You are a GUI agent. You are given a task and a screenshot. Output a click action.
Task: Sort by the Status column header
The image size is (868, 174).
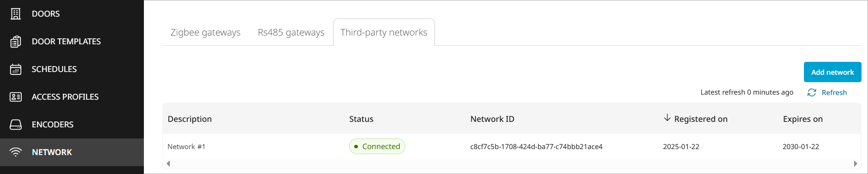(361, 119)
